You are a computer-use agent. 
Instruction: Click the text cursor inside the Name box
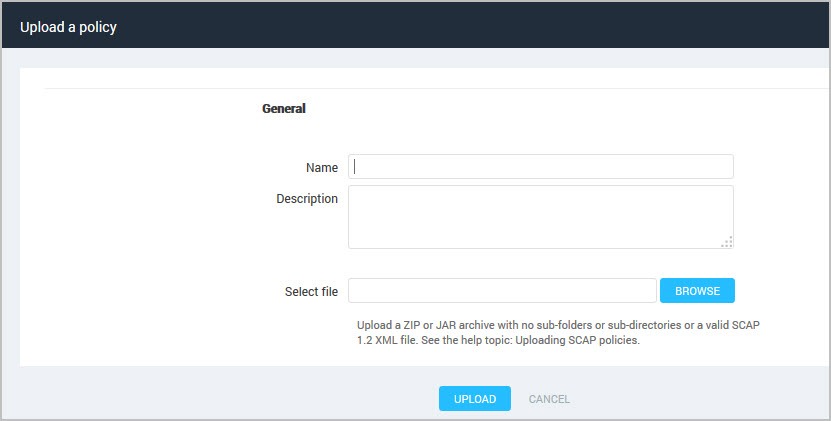tap(355, 166)
